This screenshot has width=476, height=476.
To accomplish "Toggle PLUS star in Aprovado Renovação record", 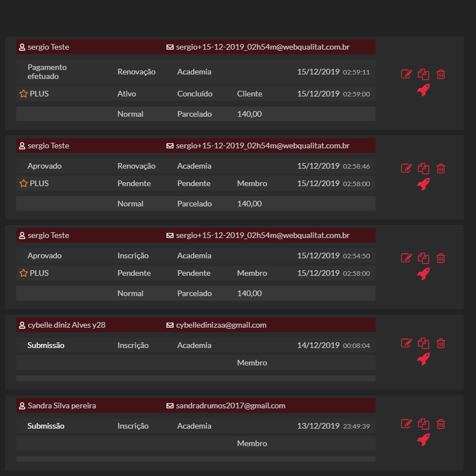I will tap(23, 183).
